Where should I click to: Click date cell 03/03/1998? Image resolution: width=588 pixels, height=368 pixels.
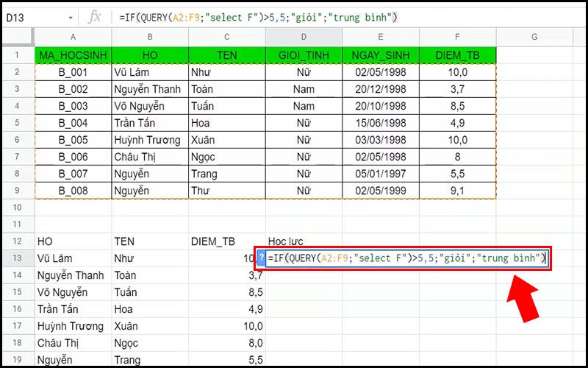[x=381, y=140]
